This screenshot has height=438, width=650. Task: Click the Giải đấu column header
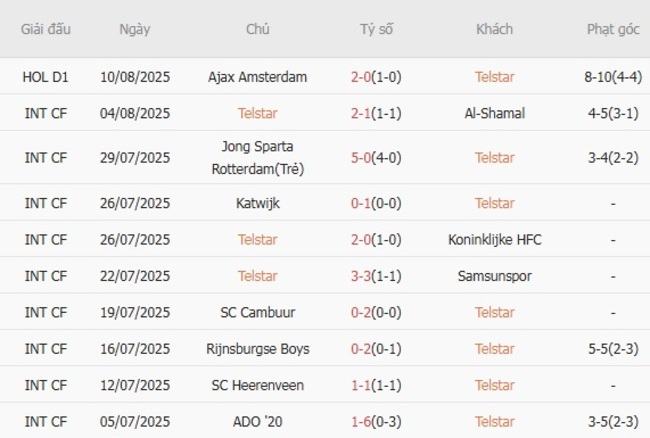point(46,29)
